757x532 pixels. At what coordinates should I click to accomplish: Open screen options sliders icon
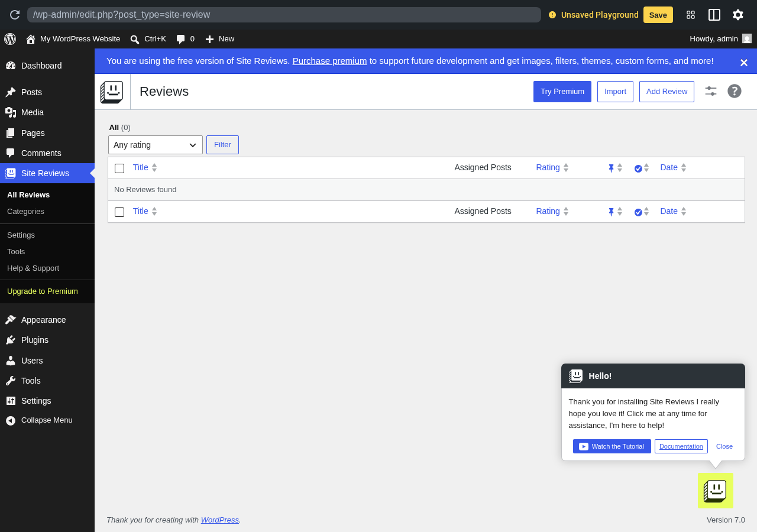tap(711, 91)
